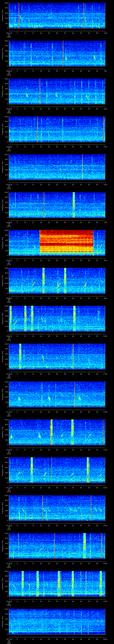This screenshot has width=114, height=644.
Task: Open the spectrogram panel starting at 8:12:00
Action: [x=57, y=432]
